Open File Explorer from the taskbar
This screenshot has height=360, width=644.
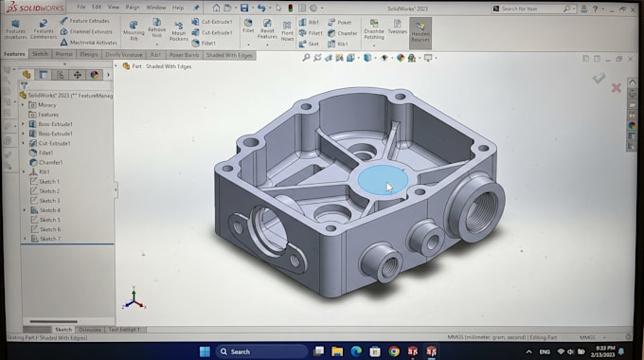(337, 351)
